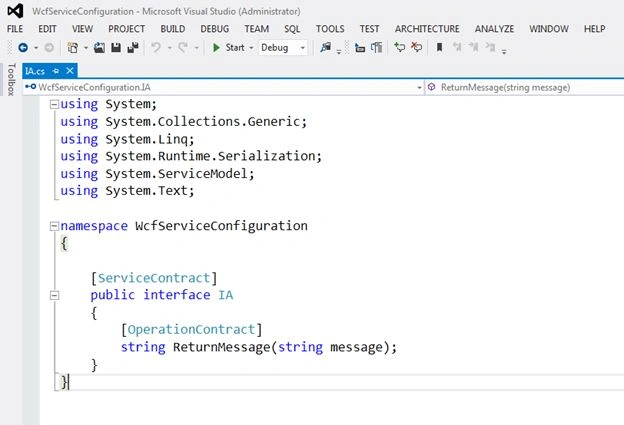
Task: Open toolbar overflow options after Find icon
Action: click(x=339, y=51)
